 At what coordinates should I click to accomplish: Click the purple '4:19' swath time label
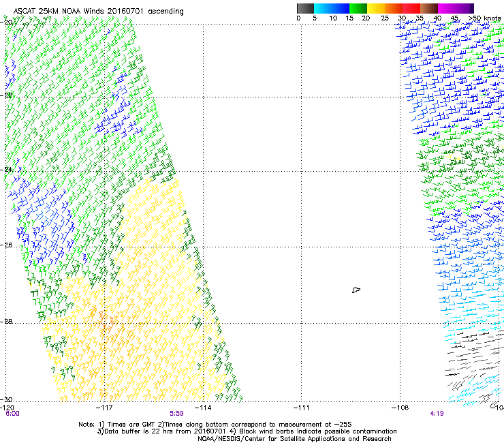pos(437,414)
